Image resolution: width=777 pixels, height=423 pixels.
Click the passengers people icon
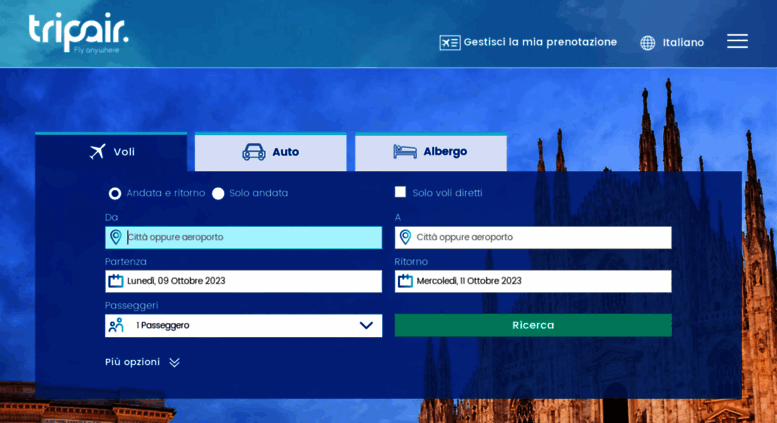(116, 325)
